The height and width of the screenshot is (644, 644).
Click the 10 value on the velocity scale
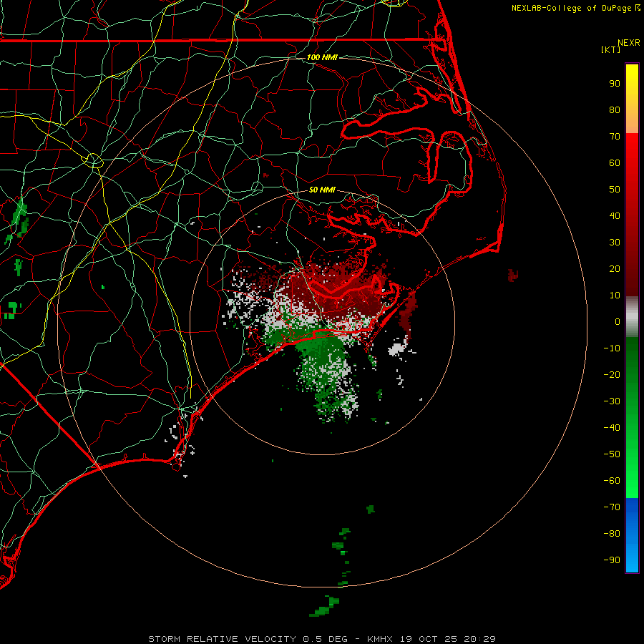coord(615,296)
